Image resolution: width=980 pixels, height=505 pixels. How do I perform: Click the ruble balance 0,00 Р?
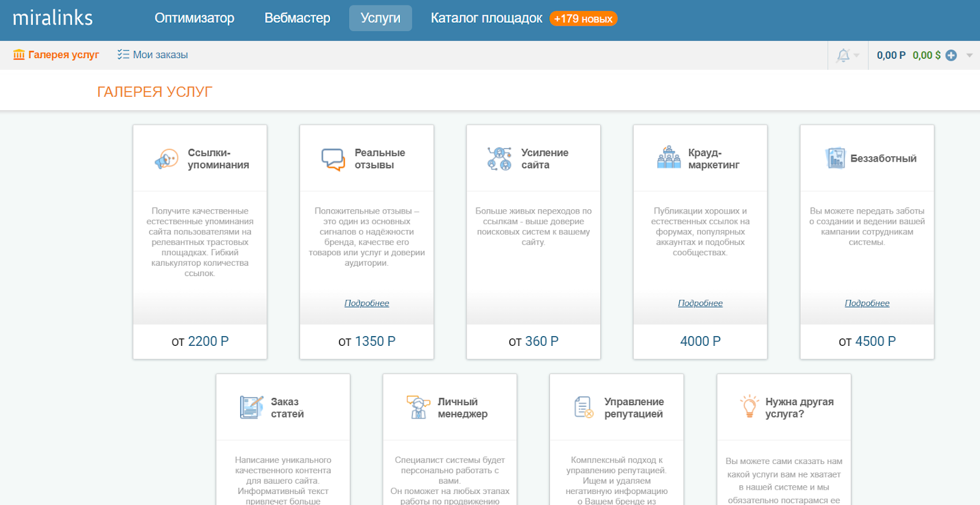(891, 55)
